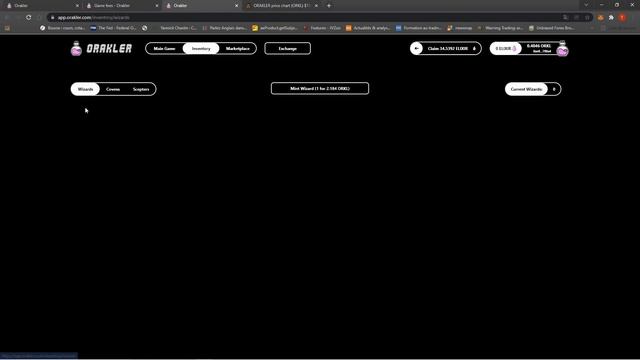Viewport: 640px width, 360px height.
Task: Close the active Orakler tab
Action: pos(236,6)
